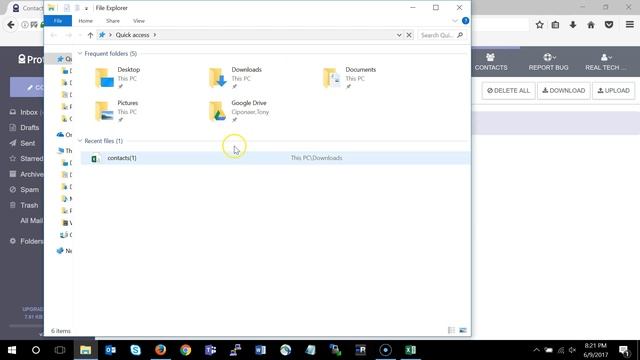
Task: Open Excel from the taskbar
Action: click(410, 350)
